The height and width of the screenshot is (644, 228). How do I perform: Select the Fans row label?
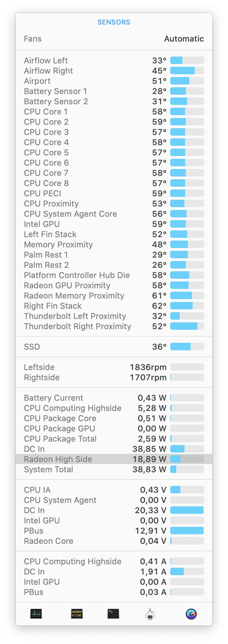[x=33, y=39]
